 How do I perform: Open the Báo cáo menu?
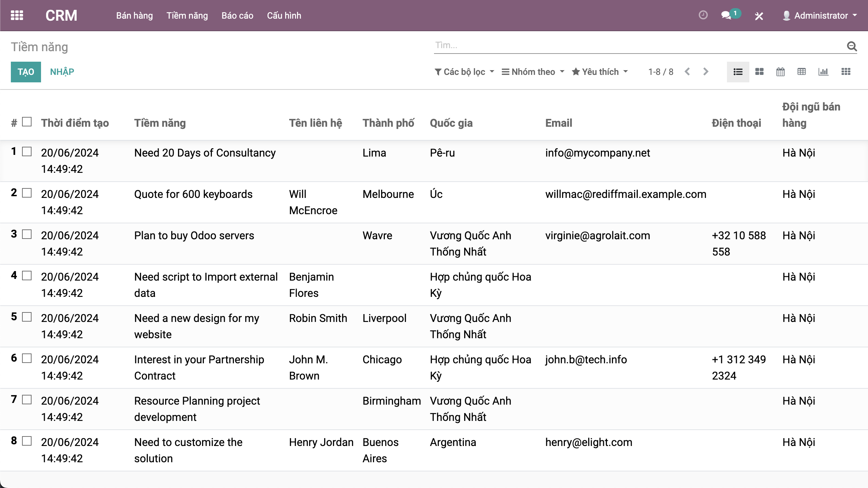(237, 16)
